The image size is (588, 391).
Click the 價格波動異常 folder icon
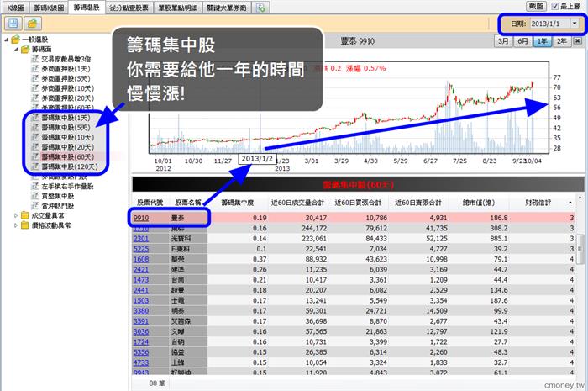pyautogui.click(x=25, y=225)
